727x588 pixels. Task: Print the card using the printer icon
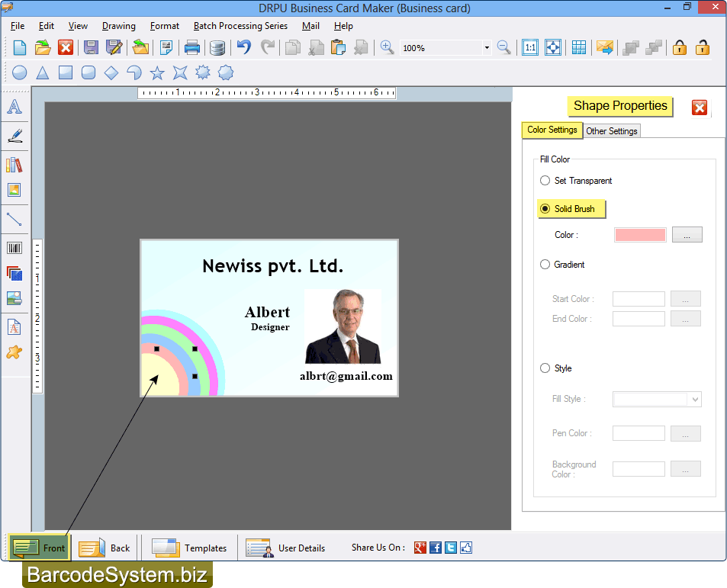point(191,48)
